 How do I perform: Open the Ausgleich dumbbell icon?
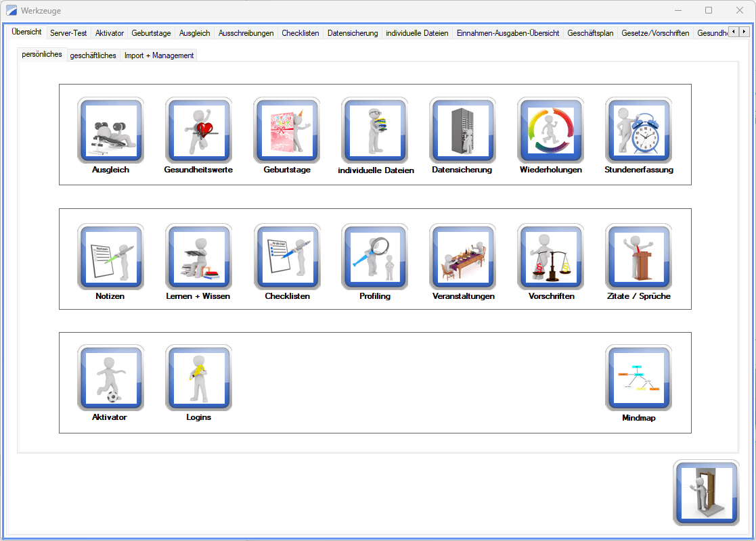111,130
